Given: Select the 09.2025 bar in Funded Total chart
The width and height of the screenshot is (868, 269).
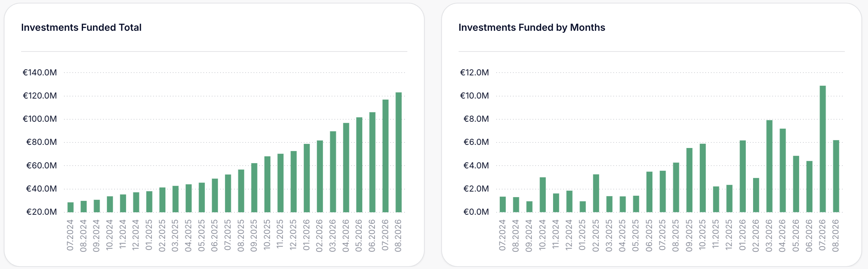Looking at the screenshot, I should pos(254,187).
